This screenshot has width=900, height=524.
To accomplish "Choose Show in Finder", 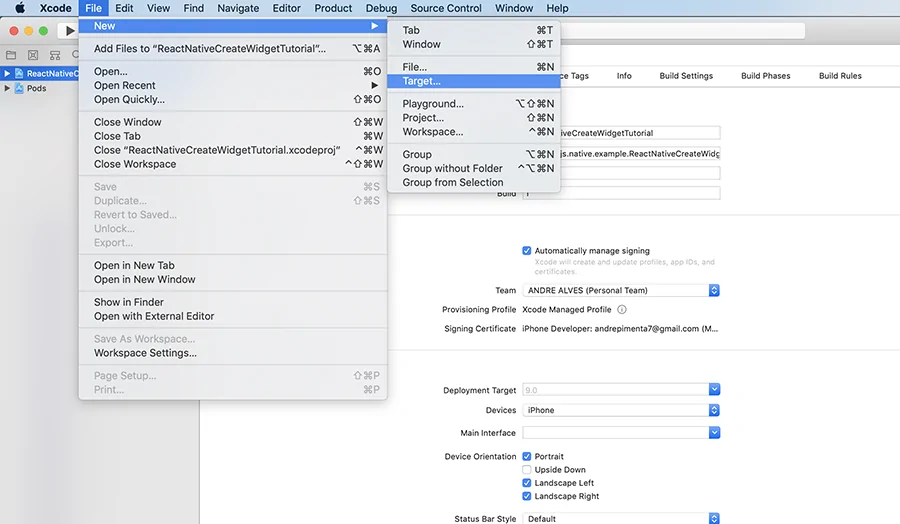I will (x=232, y=302).
